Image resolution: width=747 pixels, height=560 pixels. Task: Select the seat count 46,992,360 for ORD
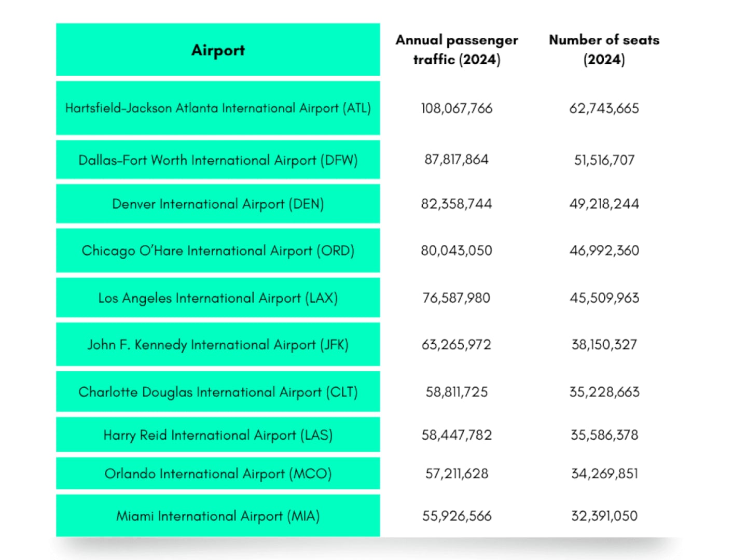pos(604,250)
